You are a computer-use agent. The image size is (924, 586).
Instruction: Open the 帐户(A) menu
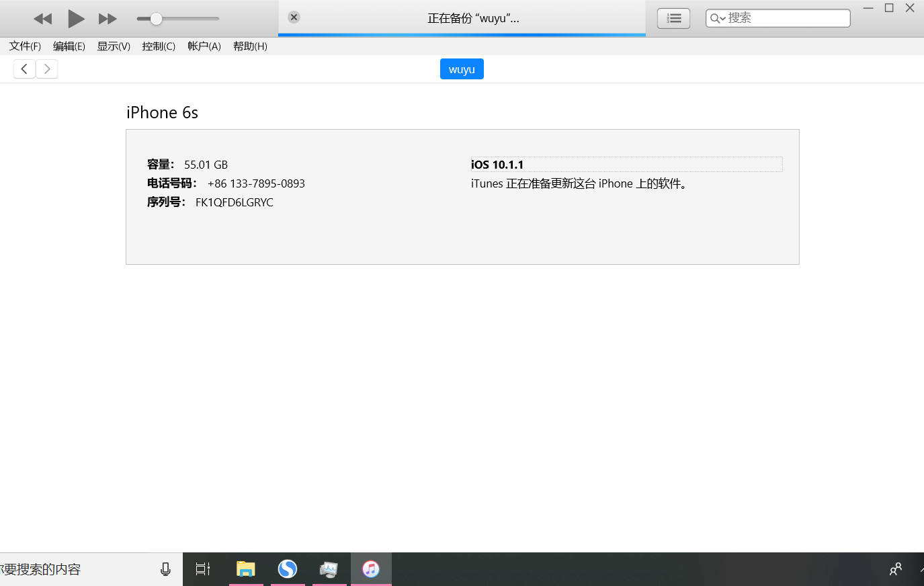click(204, 46)
